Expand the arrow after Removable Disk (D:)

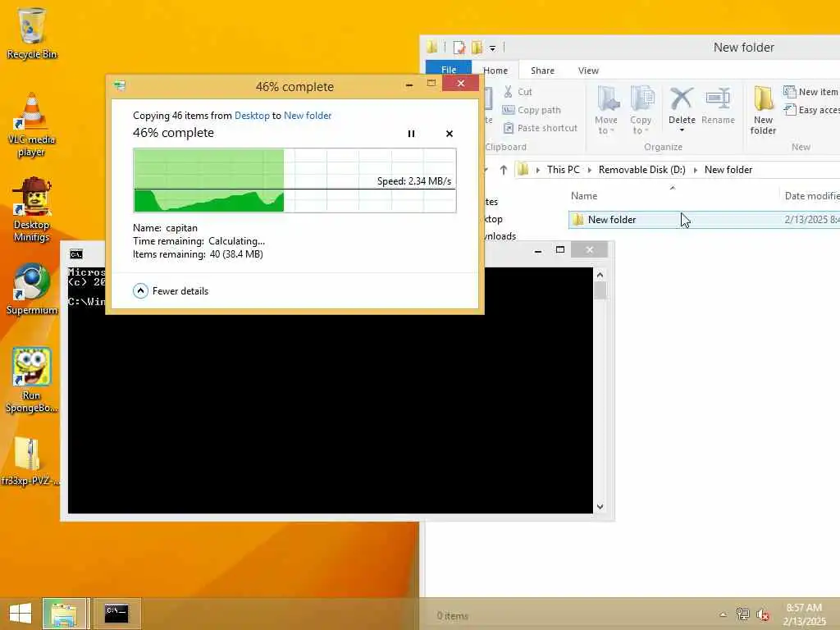click(x=695, y=170)
